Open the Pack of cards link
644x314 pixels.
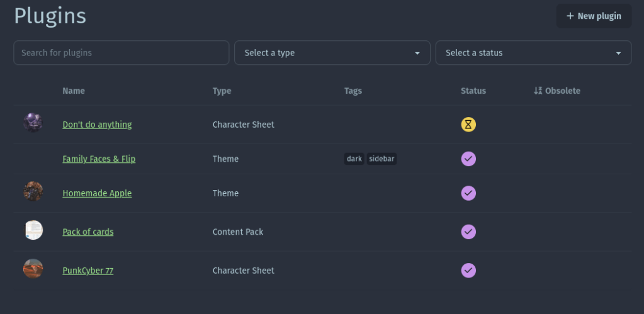(88, 232)
